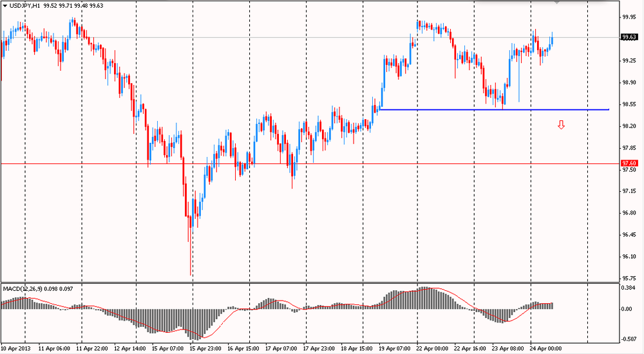Click the 96.80 price scale label
This screenshot has width=644, height=354.
point(629,213)
